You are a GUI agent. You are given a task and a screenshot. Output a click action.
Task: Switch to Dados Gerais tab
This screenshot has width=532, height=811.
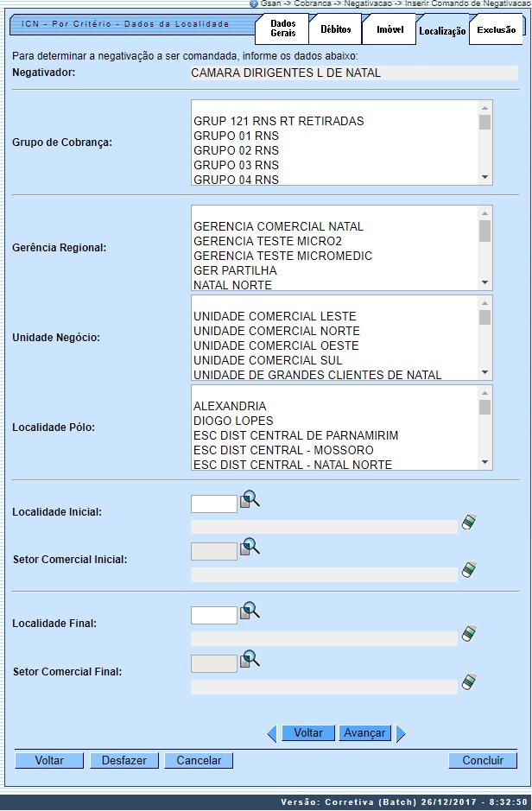pos(282,29)
